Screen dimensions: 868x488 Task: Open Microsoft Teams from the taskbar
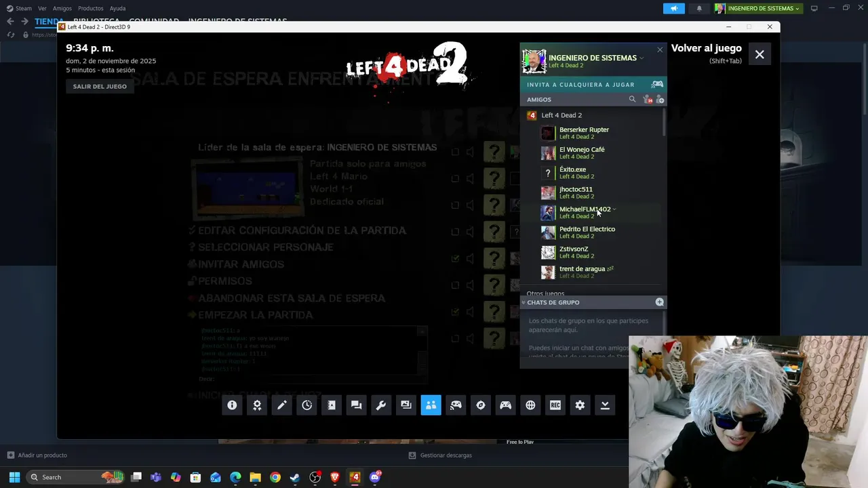coord(156,477)
